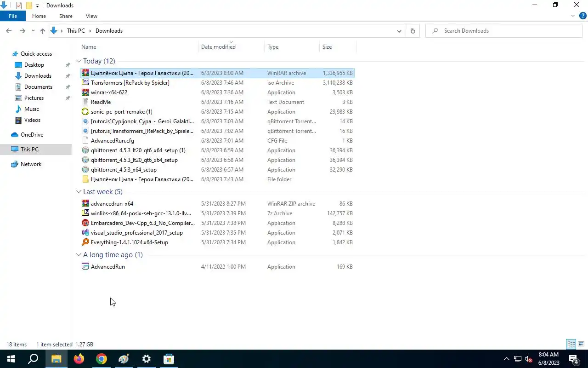The height and width of the screenshot is (368, 588).
Task: Open the Windows Start menu
Action: point(11,359)
